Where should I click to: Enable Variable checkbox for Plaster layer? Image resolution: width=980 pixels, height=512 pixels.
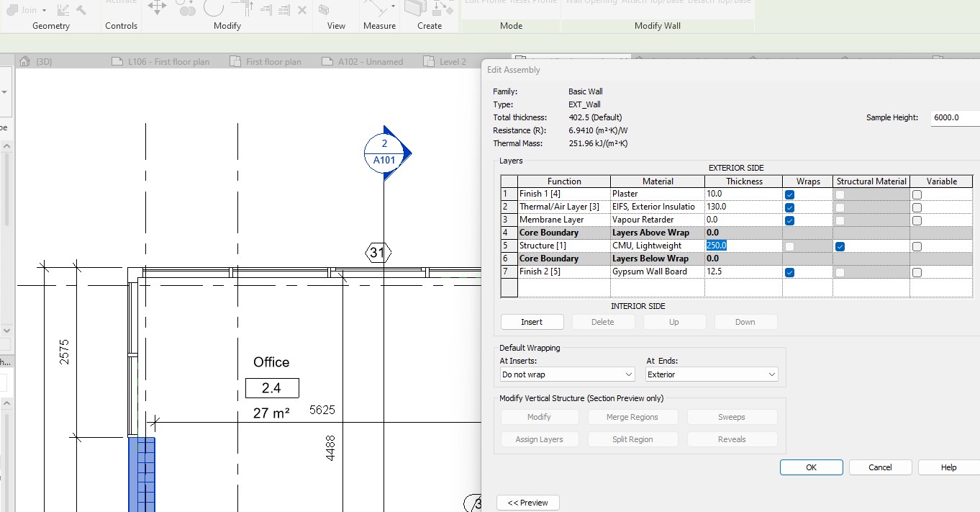917,194
